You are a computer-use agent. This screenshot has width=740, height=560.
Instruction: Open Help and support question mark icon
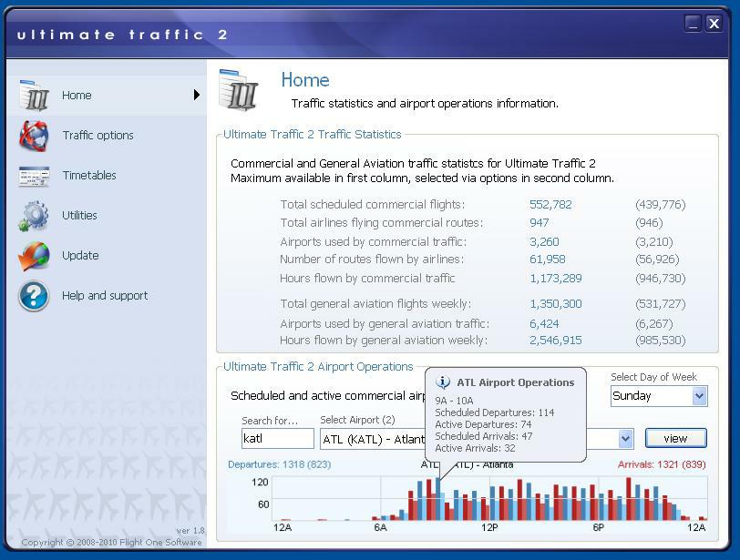pos(34,296)
